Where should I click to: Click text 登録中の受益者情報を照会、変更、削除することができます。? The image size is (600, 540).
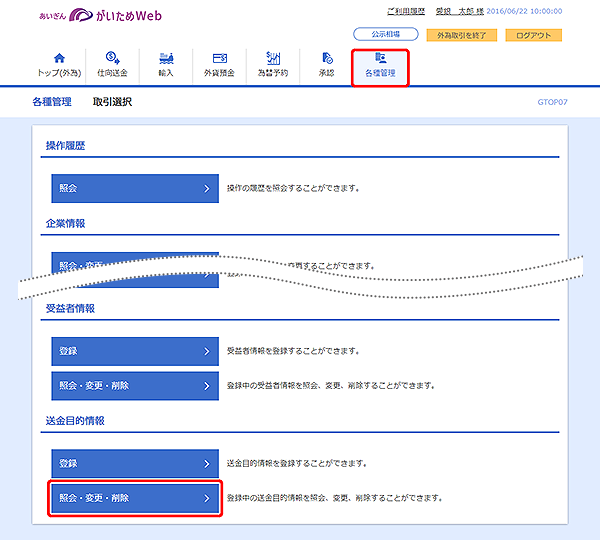(331, 386)
